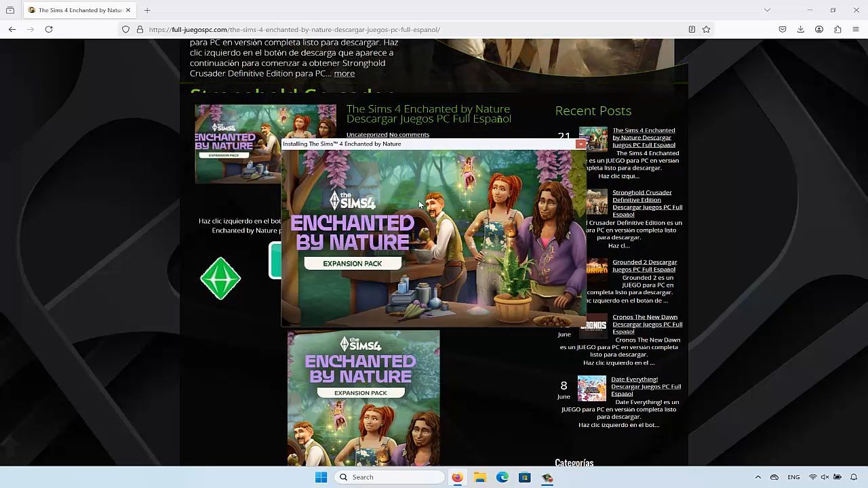Click Date Everything thumbnail in Recent Posts
Screen dimensions: 868x488
point(592,388)
